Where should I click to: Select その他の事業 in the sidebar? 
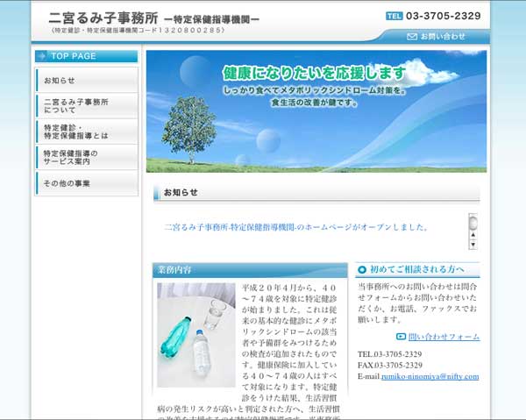[x=86, y=183]
